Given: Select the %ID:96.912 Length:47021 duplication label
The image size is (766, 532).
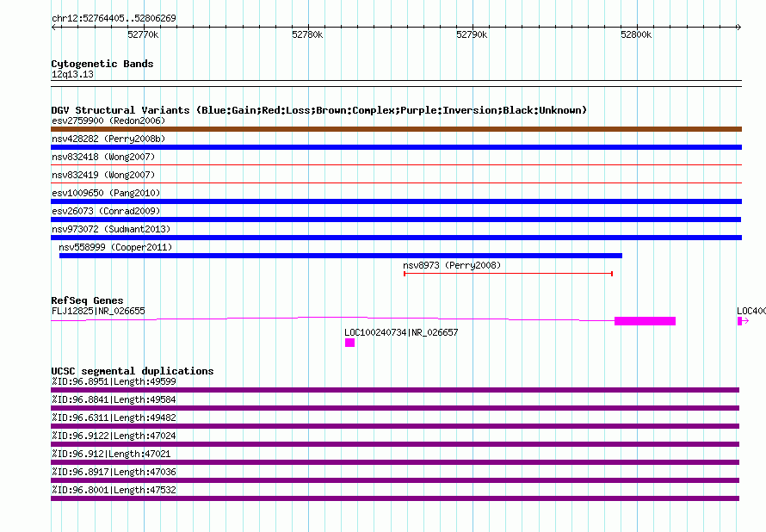Looking at the screenshot, I should [x=111, y=454].
